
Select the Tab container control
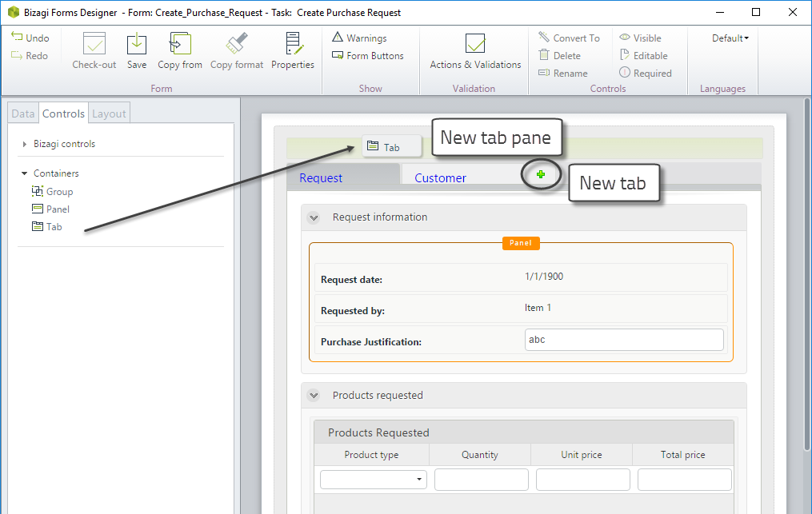pos(47,227)
